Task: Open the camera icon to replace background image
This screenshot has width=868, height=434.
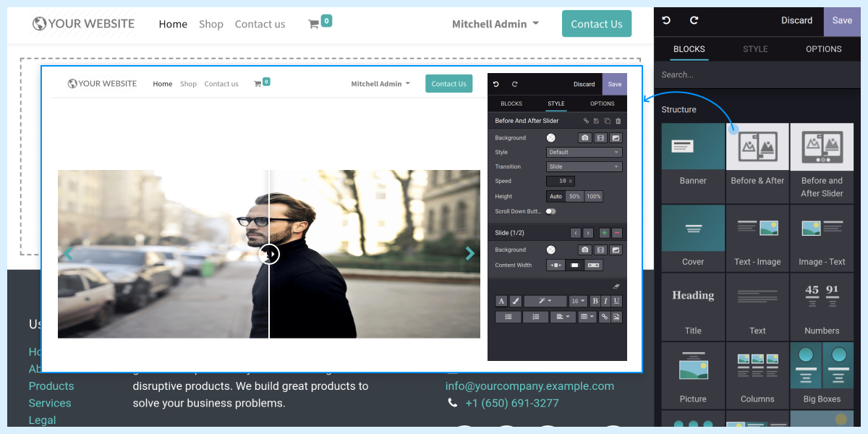Action: coord(585,137)
